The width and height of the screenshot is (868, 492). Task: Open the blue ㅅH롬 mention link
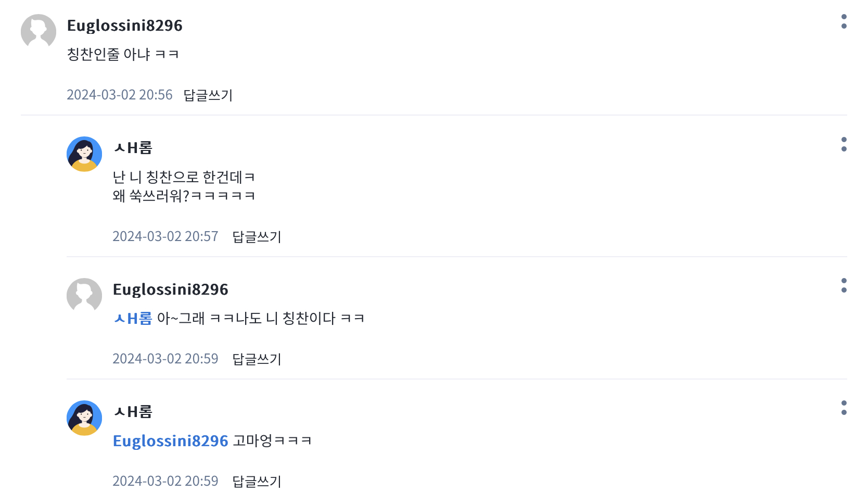pos(133,318)
